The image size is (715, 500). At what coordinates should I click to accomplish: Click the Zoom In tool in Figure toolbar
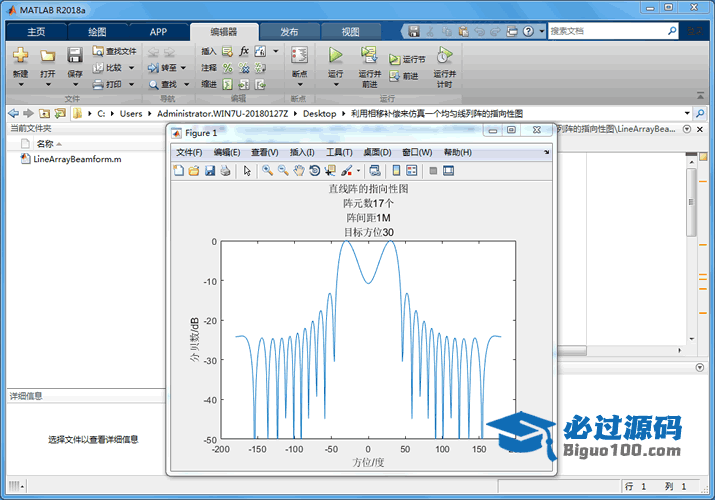(267, 171)
